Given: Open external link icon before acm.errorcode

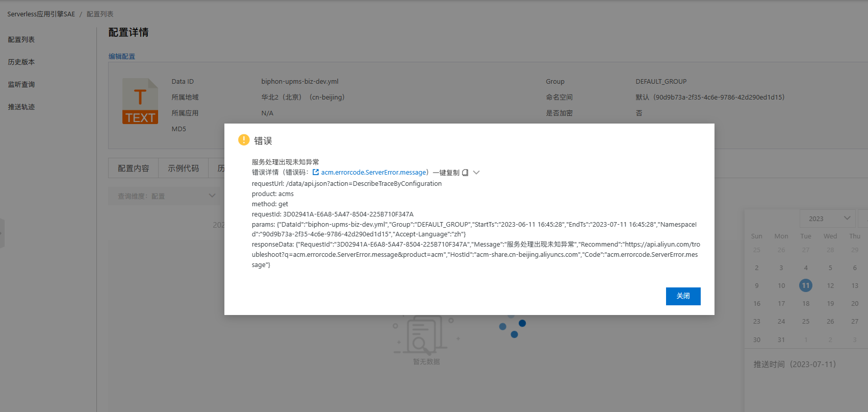Looking at the screenshot, I should point(316,173).
